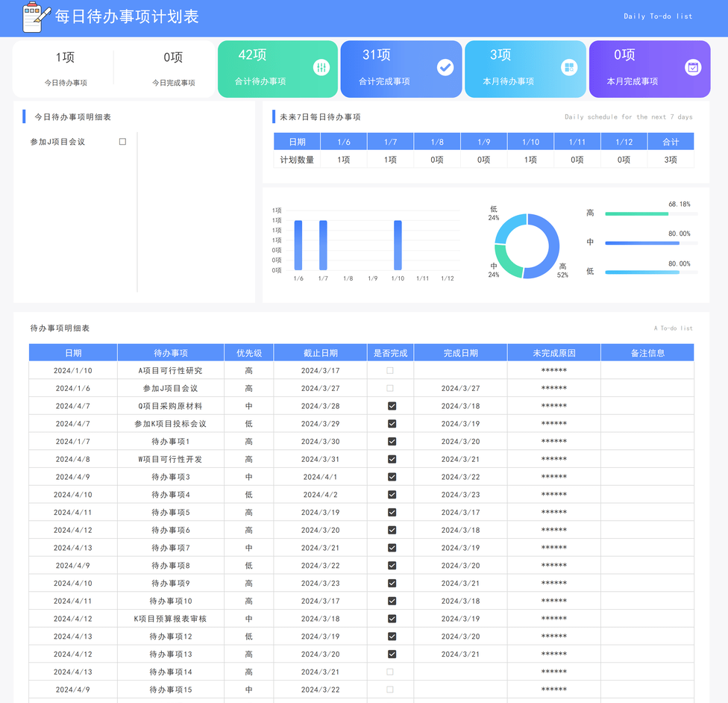Mark A项目可行性研究 as completed
728x703 pixels.
(x=391, y=369)
